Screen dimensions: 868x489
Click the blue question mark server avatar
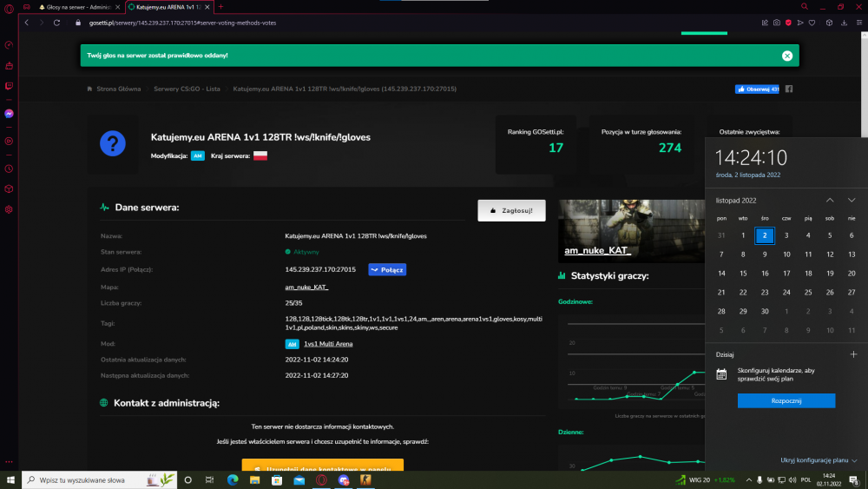pos(112,143)
